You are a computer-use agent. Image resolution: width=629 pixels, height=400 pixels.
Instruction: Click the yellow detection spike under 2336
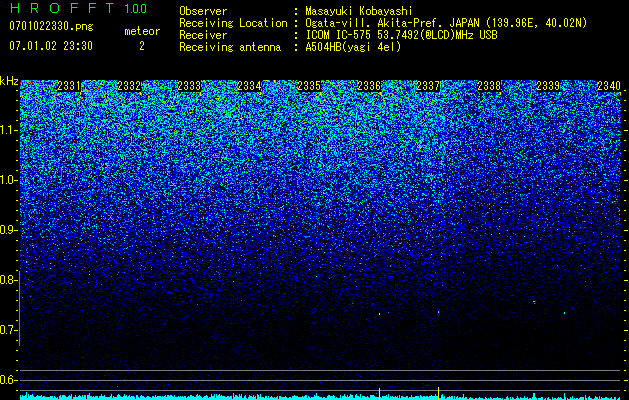coord(379,392)
